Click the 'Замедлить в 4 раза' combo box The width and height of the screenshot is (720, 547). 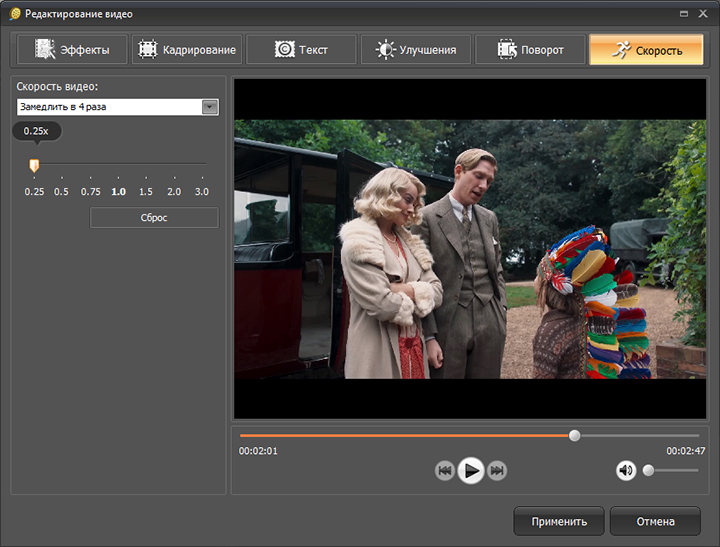coord(118,107)
